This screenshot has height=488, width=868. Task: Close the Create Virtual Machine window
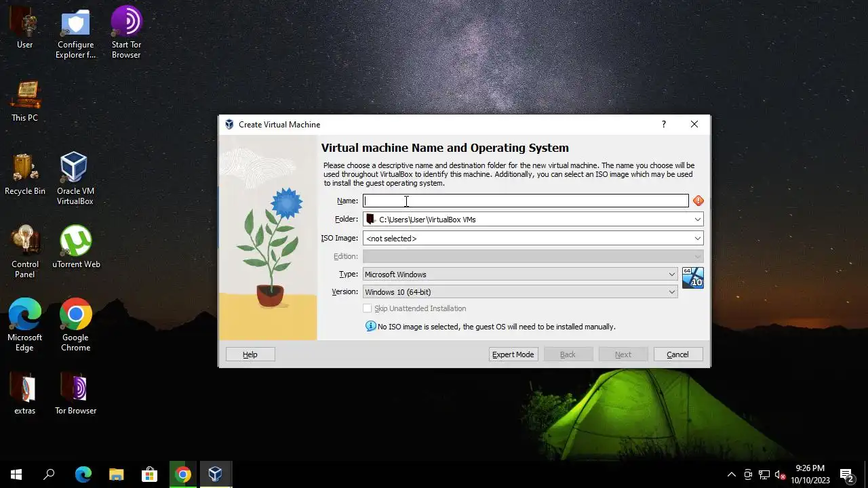tap(694, 124)
